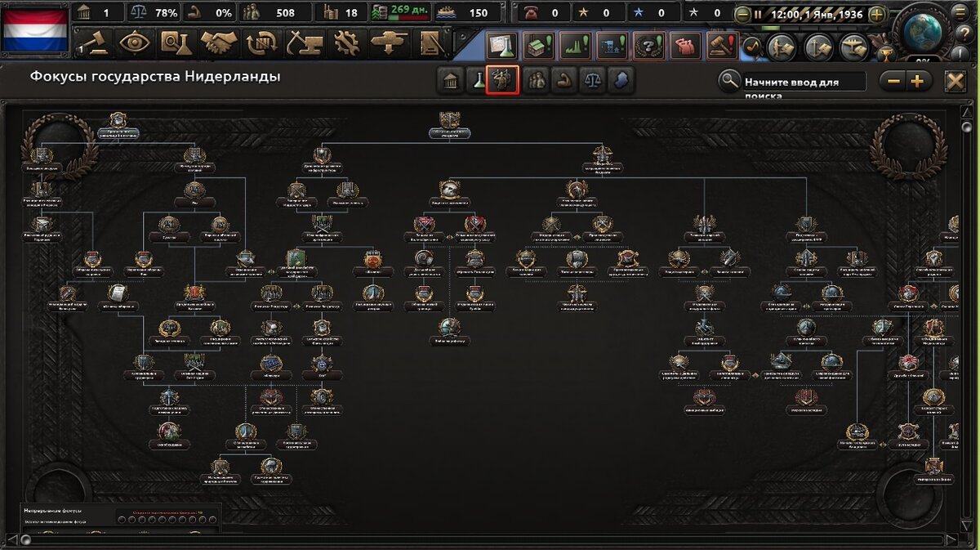
Task: Click the manpower 508 indicator
Action: [x=278, y=12]
